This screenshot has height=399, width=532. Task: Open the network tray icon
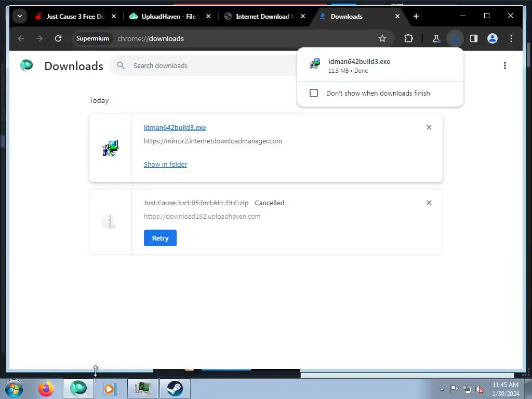tap(467, 389)
